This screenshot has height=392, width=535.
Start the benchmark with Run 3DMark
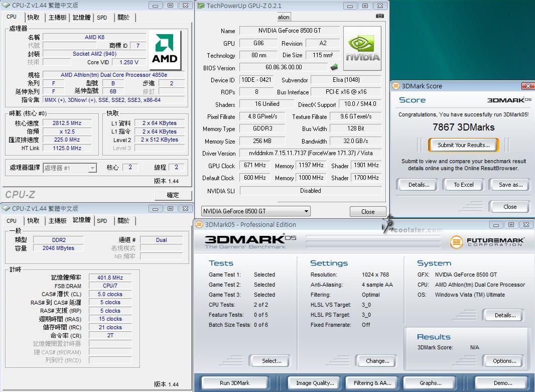tap(234, 383)
